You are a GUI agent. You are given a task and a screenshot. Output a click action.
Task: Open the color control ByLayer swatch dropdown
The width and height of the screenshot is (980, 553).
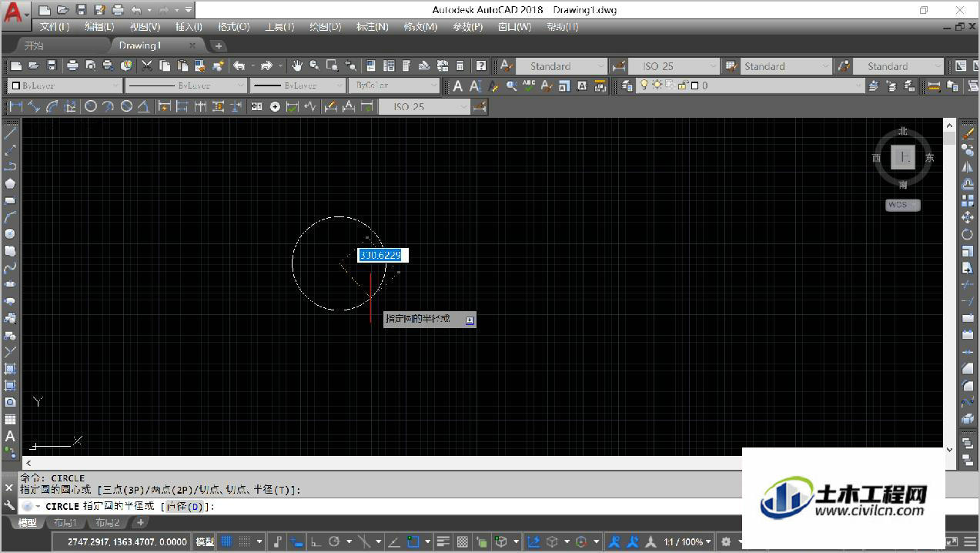click(x=65, y=85)
